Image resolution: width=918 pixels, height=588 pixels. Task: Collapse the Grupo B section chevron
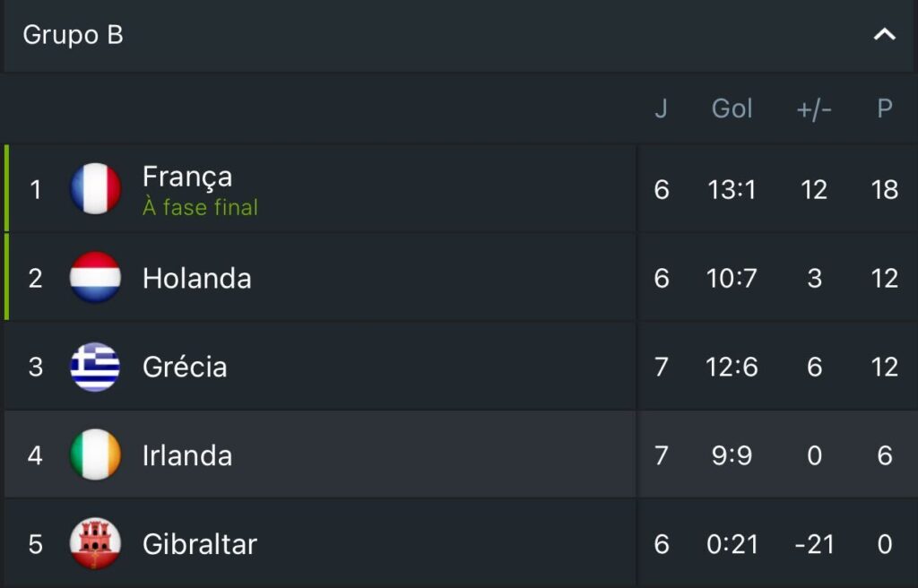pos(884,35)
